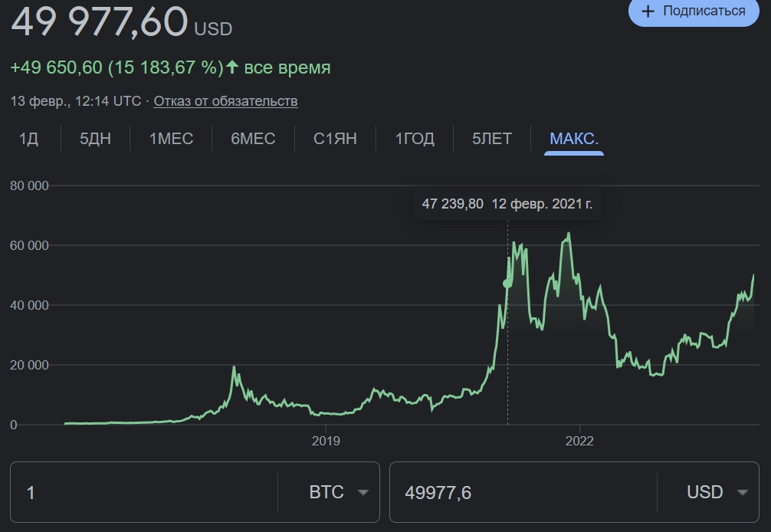This screenshot has width=771, height=532.
Task: Switch chart to 1ГОД range
Action: point(415,139)
